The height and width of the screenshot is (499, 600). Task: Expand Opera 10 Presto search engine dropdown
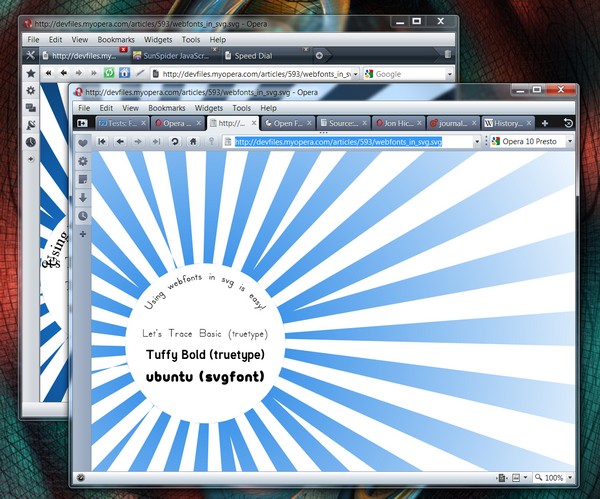click(x=569, y=142)
